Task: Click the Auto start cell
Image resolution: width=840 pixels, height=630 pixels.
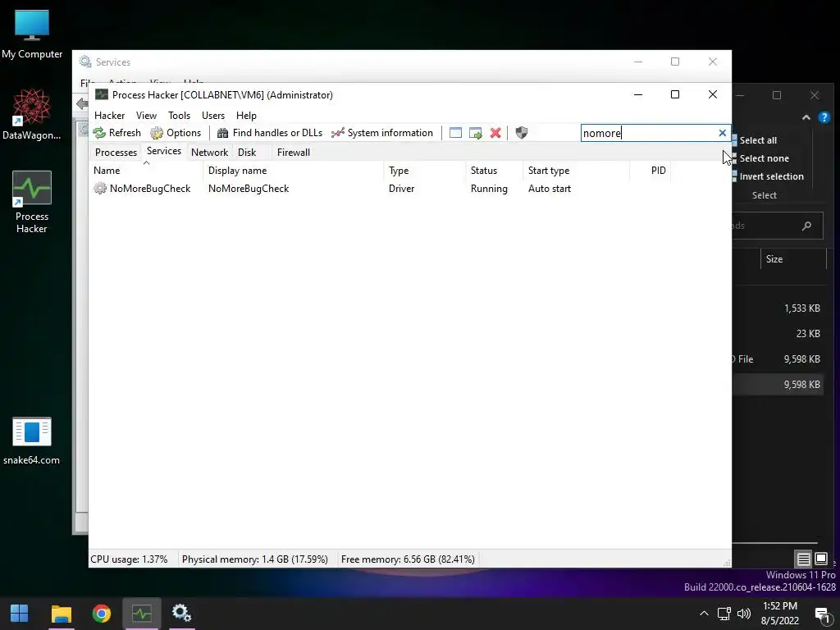Action: pos(550,189)
